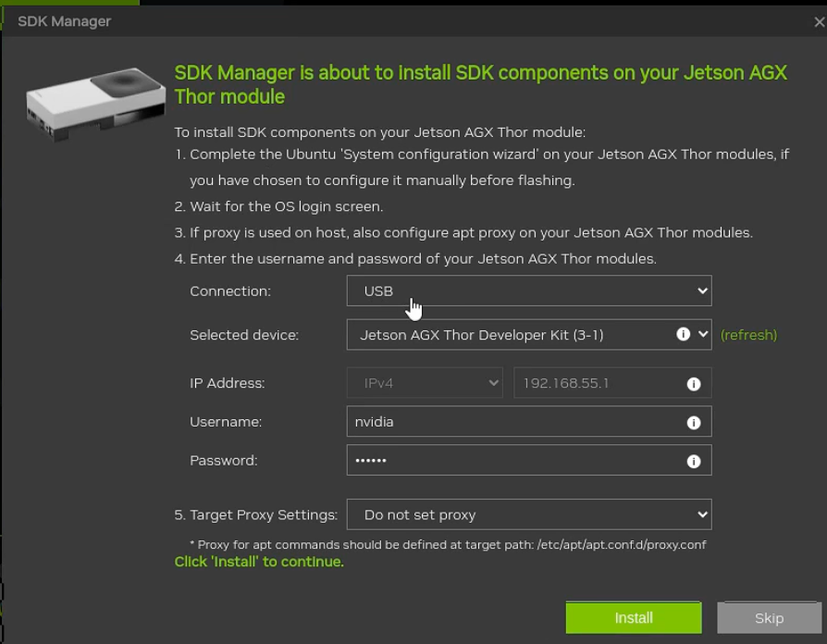
Task: Click the 'Username:' label
Action: click(x=226, y=422)
